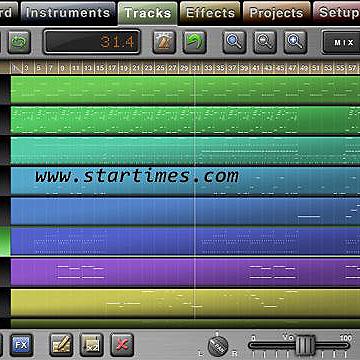Open the blue FX effects button
The image size is (360, 360).
[21, 345]
